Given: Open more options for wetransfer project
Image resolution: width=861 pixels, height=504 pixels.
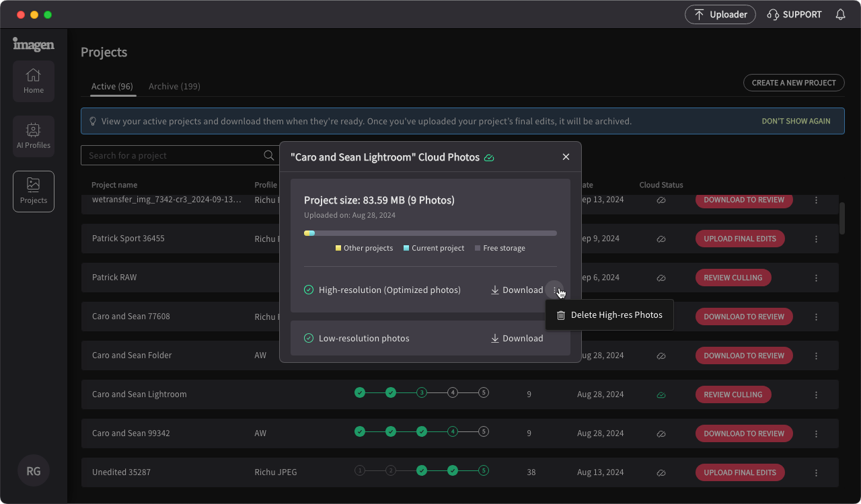Looking at the screenshot, I should 816,200.
